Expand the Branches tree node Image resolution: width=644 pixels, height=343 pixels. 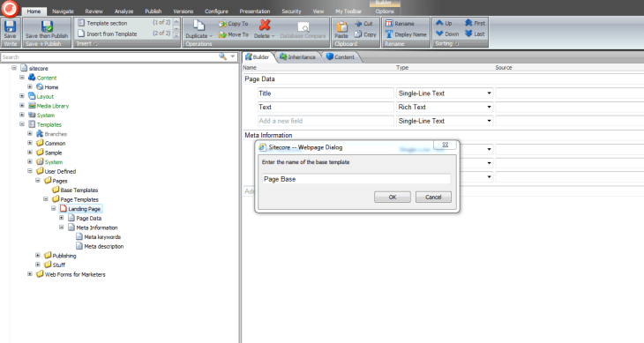(30, 133)
